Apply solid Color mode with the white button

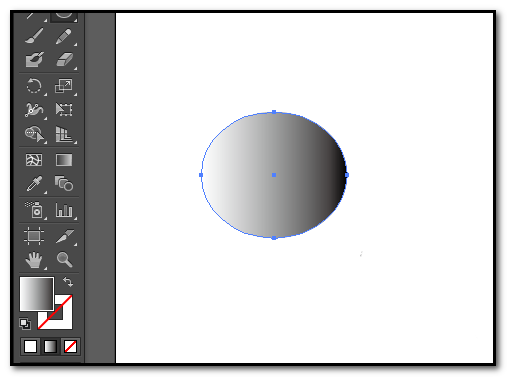pos(30,346)
